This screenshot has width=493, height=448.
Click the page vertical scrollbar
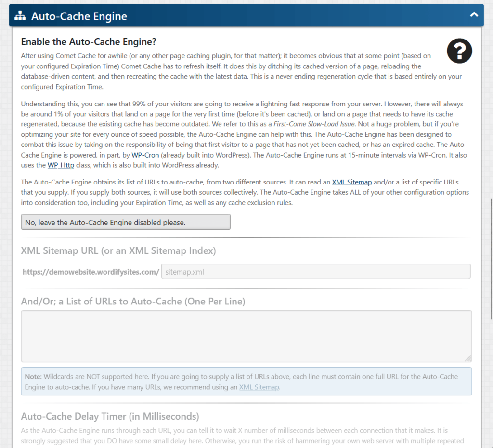(x=491, y=259)
